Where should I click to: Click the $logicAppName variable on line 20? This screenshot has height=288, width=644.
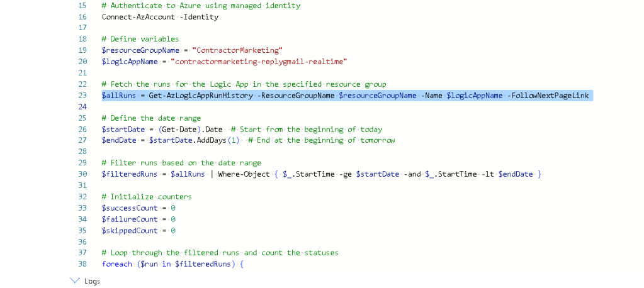click(x=130, y=62)
